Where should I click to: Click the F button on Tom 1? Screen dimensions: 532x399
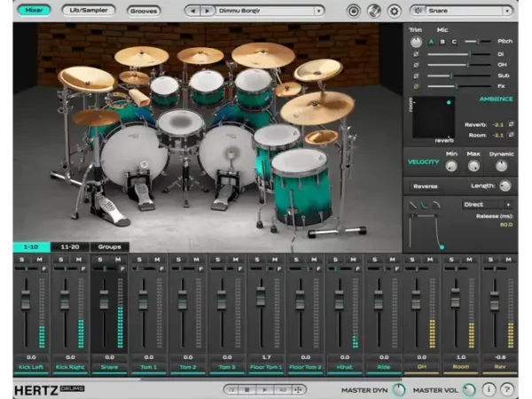[161, 269]
